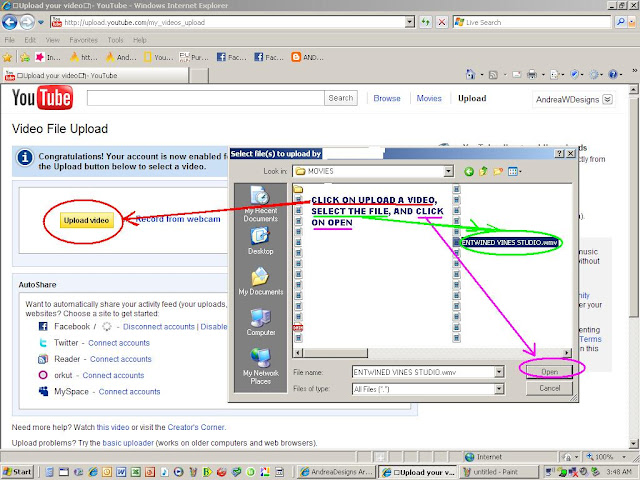This screenshot has width=640, height=480.
Task: Click the YouTube Search button
Action: pyautogui.click(x=341, y=98)
